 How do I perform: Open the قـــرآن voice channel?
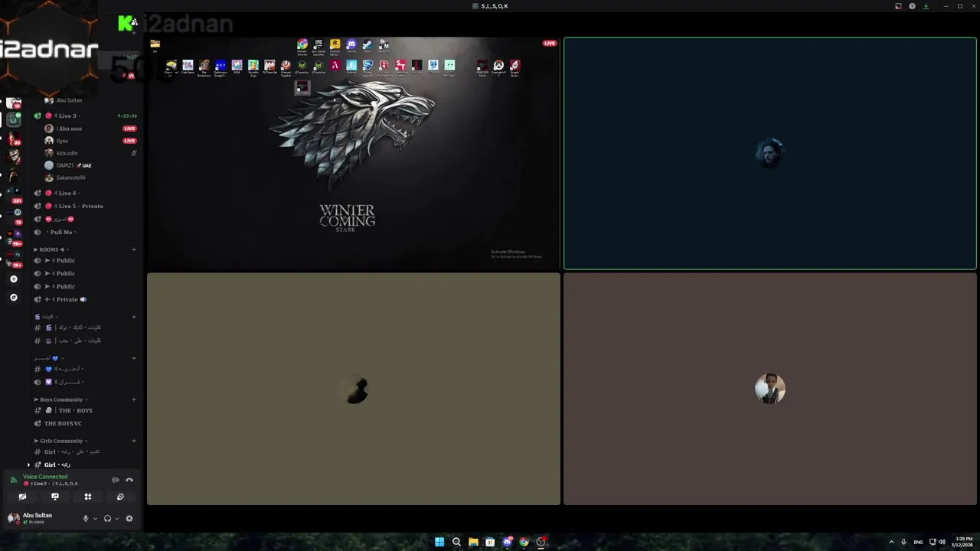click(x=84, y=382)
